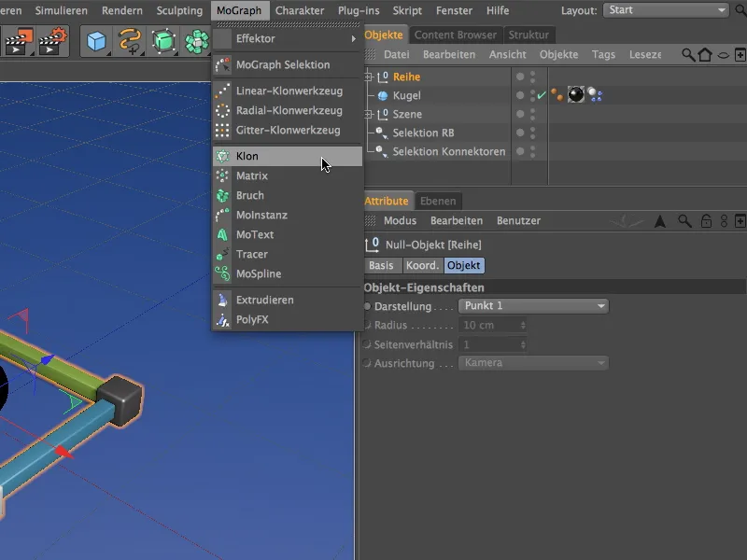Click the Attribute manager lock icon
This screenshot has height=560, width=747.
point(706,221)
